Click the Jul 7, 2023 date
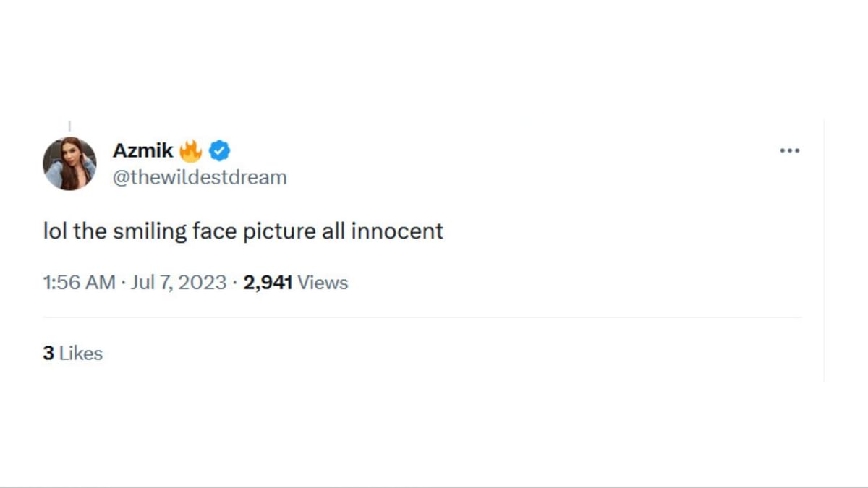Screen dimensions: 868x488 click(x=180, y=283)
